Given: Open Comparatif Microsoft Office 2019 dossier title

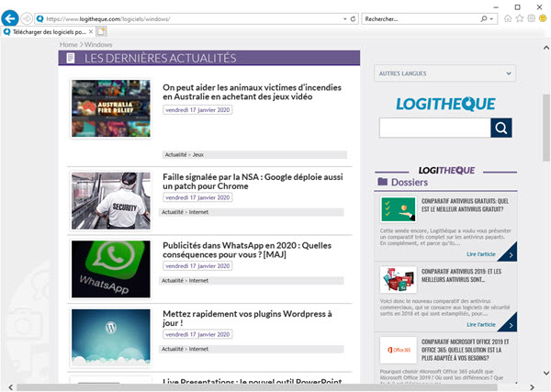Looking at the screenshot, I should tap(465, 350).
